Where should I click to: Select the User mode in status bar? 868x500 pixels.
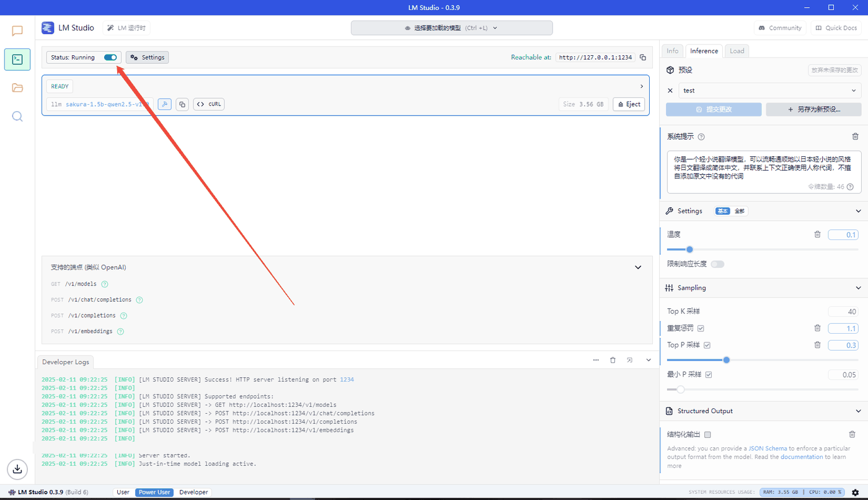123,493
